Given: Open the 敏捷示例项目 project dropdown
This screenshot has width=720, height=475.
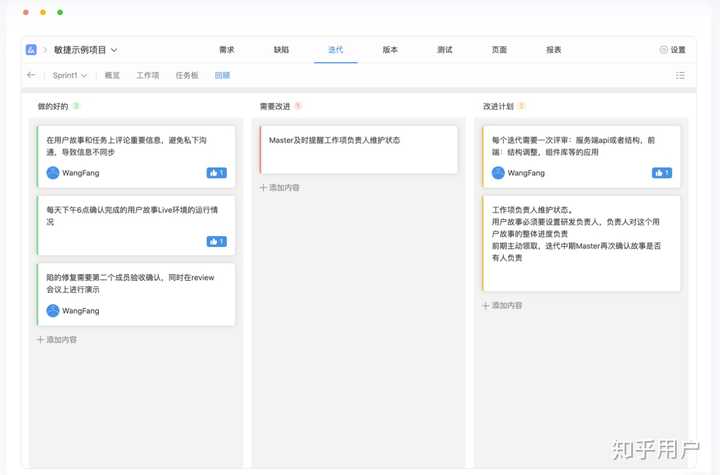Looking at the screenshot, I should (85, 50).
